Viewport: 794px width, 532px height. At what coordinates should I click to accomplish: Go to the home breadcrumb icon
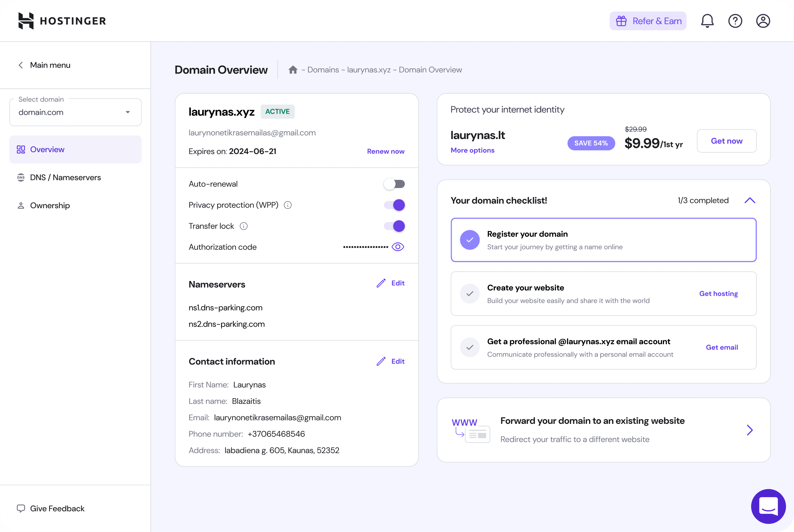293,70
